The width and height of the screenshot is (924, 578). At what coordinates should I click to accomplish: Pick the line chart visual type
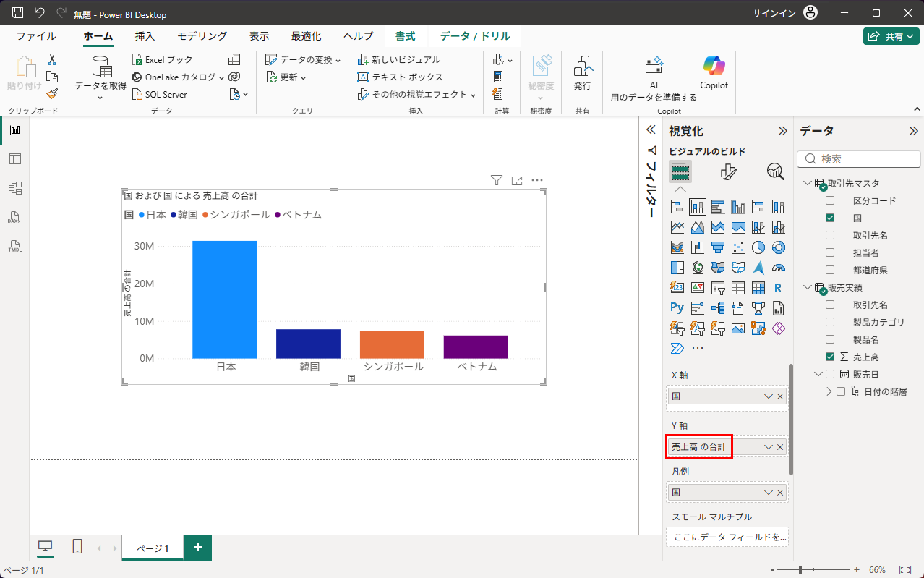click(x=677, y=227)
